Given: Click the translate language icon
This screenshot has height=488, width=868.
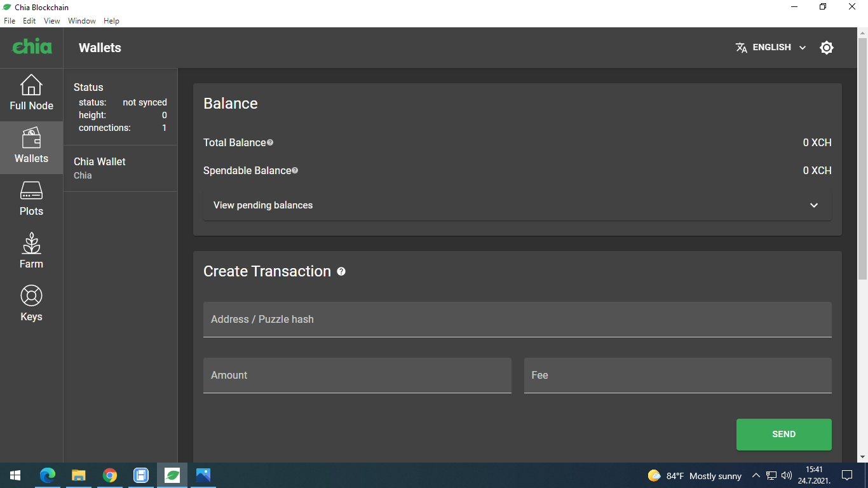Looking at the screenshot, I should coord(741,48).
